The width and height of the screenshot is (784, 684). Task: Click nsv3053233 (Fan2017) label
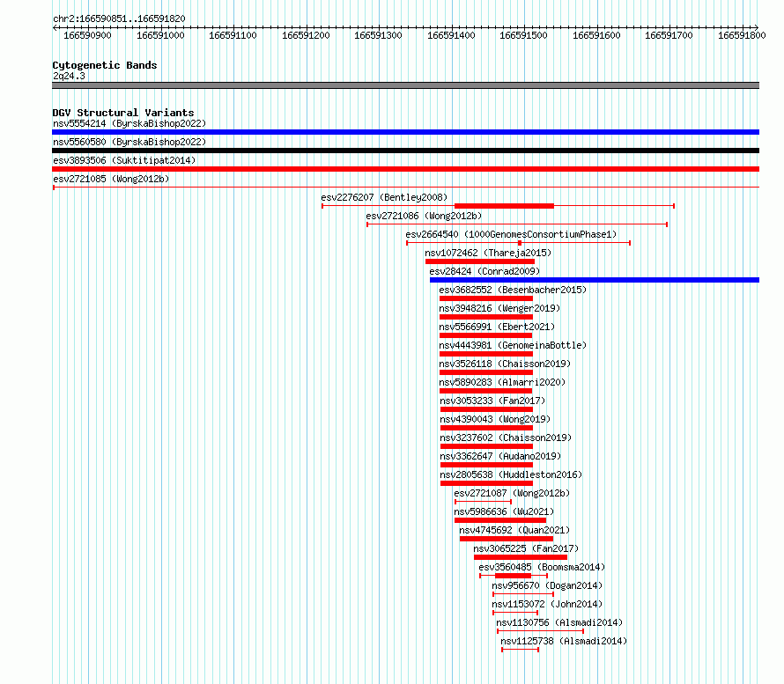click(x=492, y=401)
